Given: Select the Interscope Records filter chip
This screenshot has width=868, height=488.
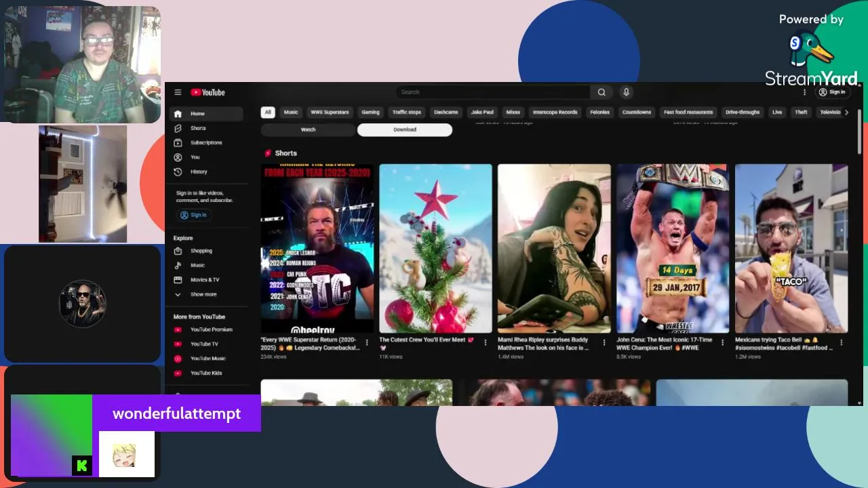Looking at the screenshot, I should pos(555,113).
